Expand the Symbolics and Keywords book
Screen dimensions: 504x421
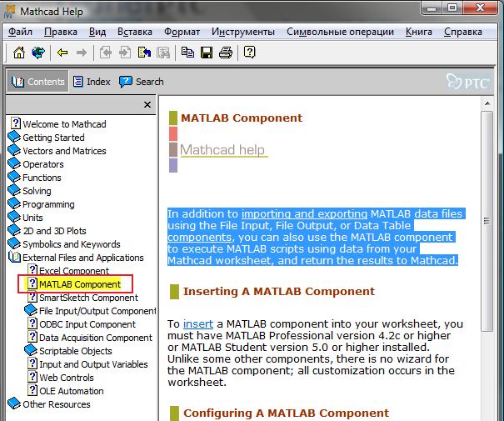click(14, 243)
